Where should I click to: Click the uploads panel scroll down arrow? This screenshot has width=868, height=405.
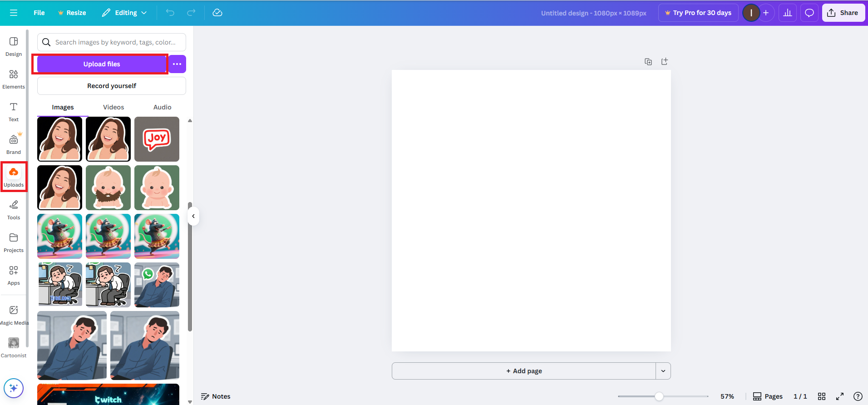(190, 401)
